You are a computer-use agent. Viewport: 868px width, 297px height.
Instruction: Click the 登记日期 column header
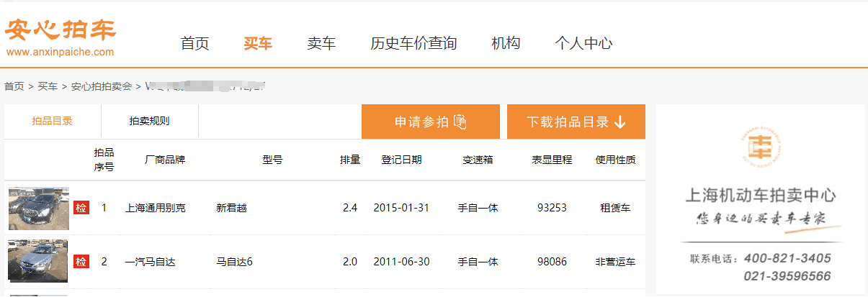coord(401,160)
